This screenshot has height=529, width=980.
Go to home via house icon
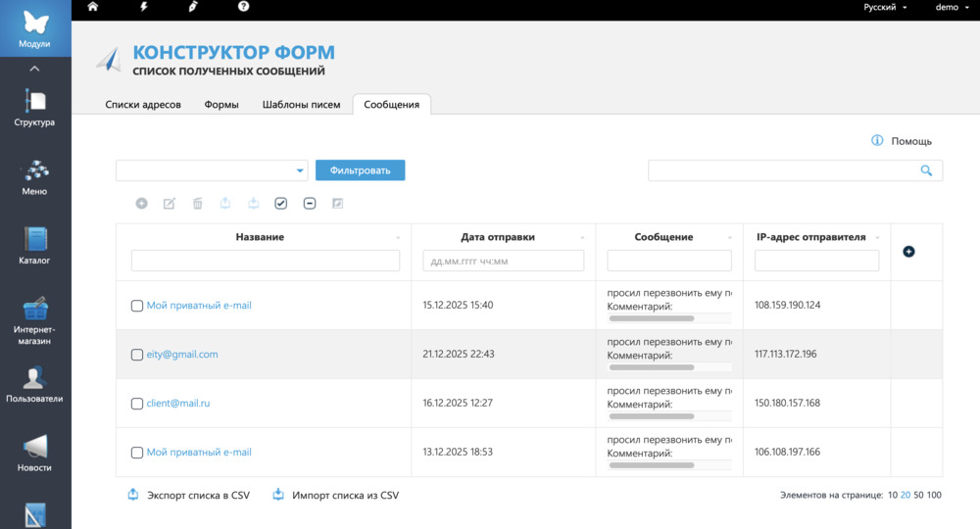tap(93, 6)
